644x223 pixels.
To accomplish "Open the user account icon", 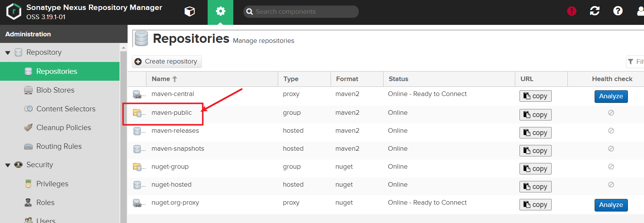I will pyautogui.click(x=641, y=11).
